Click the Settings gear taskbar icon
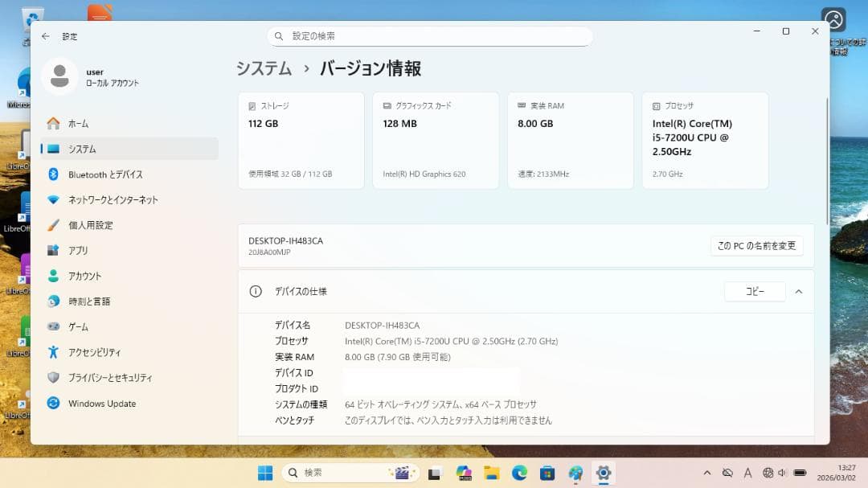 point(604,473)
